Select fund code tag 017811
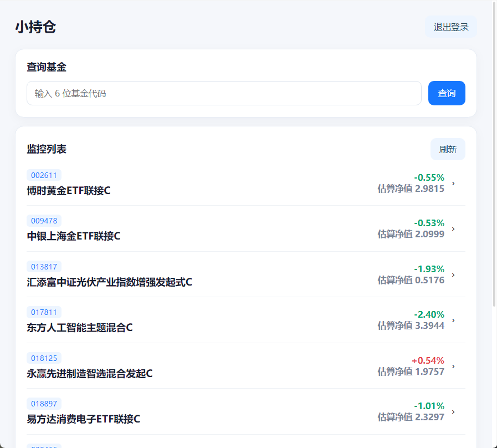The image size is (497, 448). click(44, 312)
